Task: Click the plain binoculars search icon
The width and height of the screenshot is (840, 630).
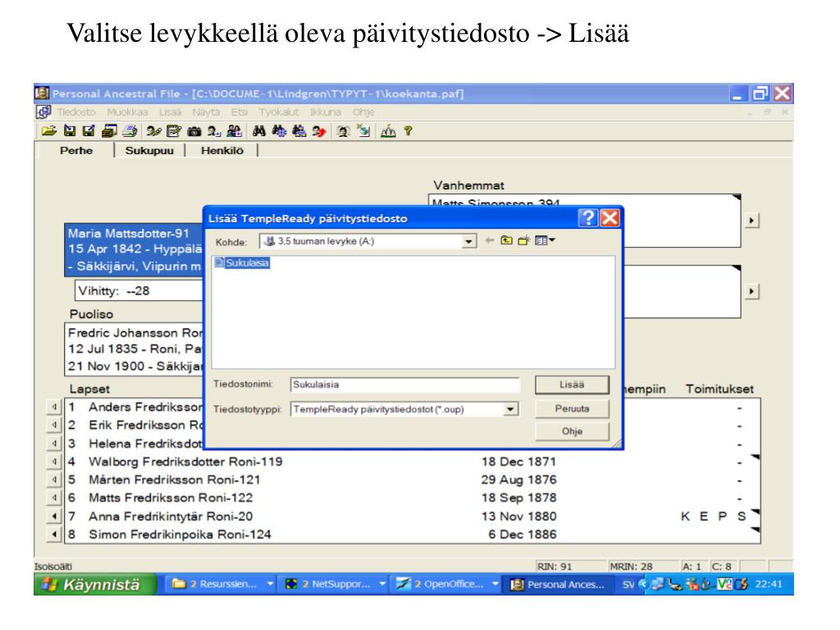Action: pos(258,131)
